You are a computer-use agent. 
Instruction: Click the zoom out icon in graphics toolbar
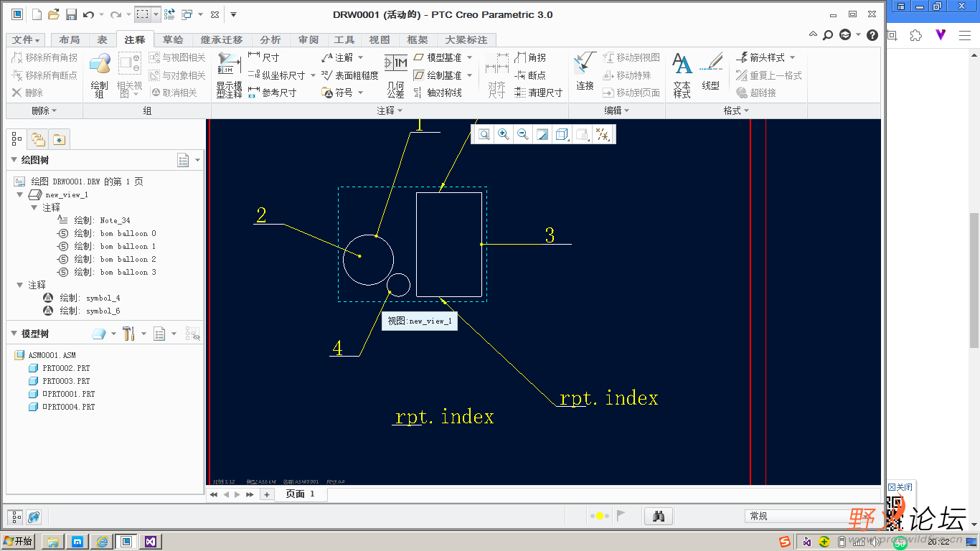[523, 134]
